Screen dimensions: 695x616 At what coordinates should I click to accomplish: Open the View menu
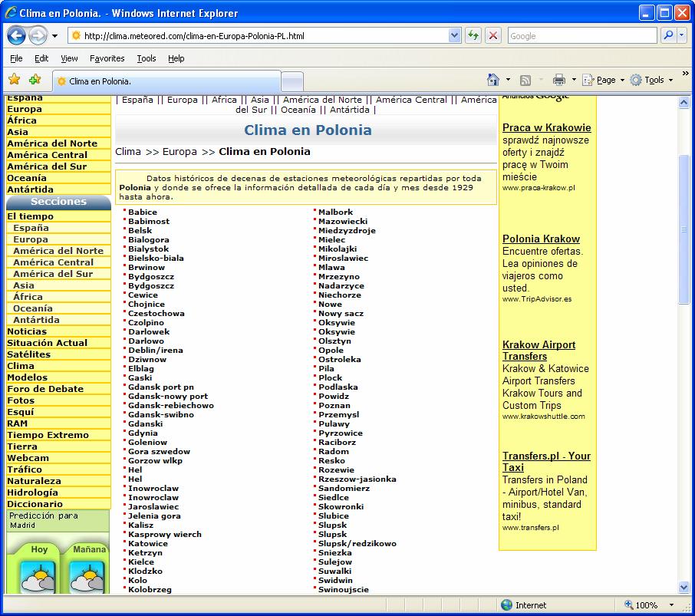(x=69, y=58)
